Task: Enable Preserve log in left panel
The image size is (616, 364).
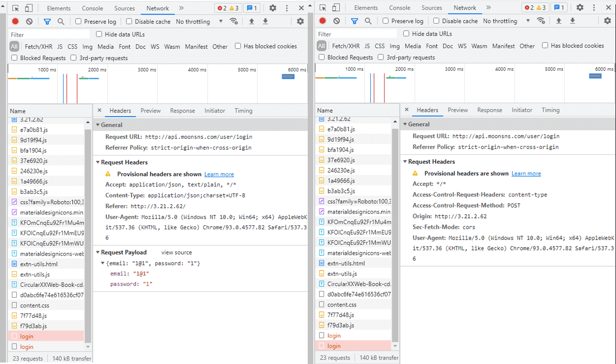Action: click(x=78, y=22)
